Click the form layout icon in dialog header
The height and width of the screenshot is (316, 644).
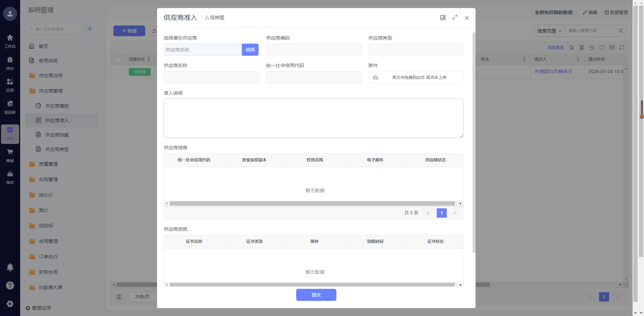tap(443, 18)
